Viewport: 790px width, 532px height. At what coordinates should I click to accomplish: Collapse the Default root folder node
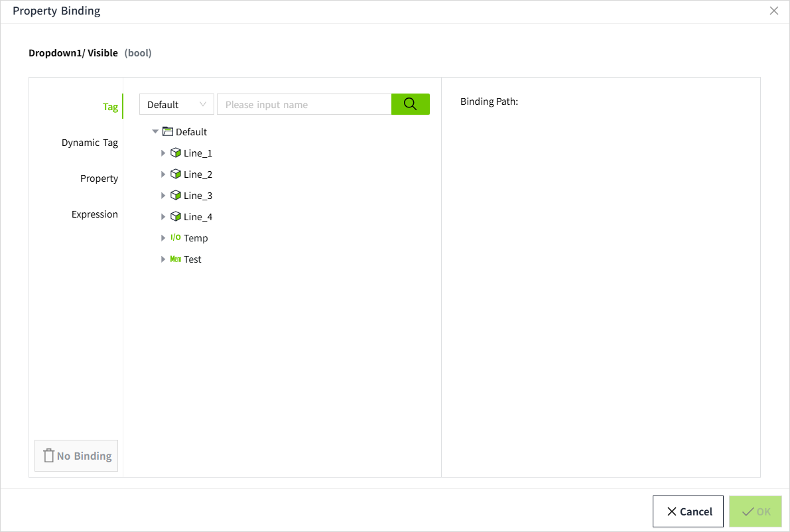(155, 132)
